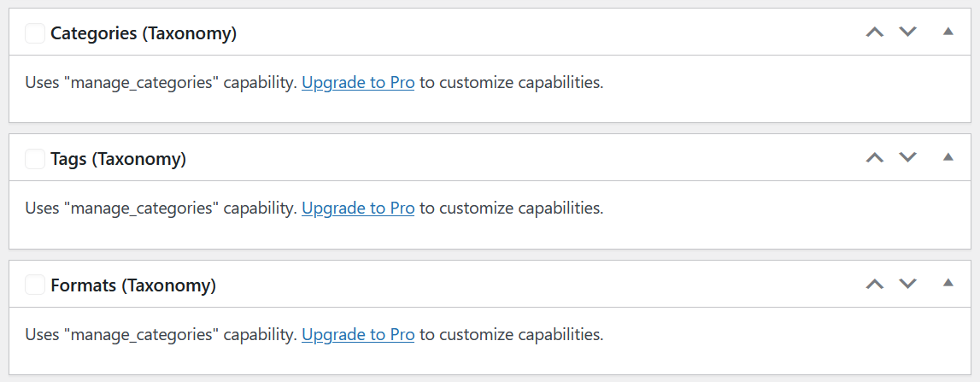Check the Formats (Taxonomy) checkbox
This screenshot has height=382, width=980.
click(x=35, y=285)
